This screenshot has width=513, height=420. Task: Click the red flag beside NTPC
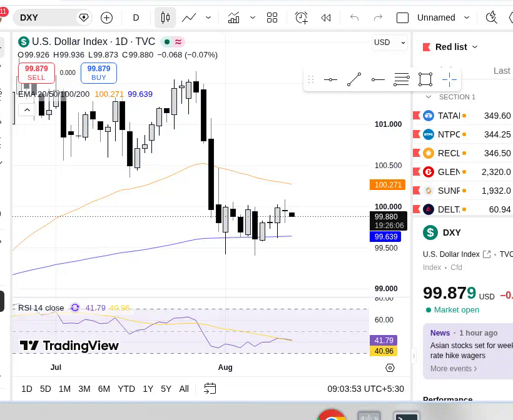coord(417,134)
